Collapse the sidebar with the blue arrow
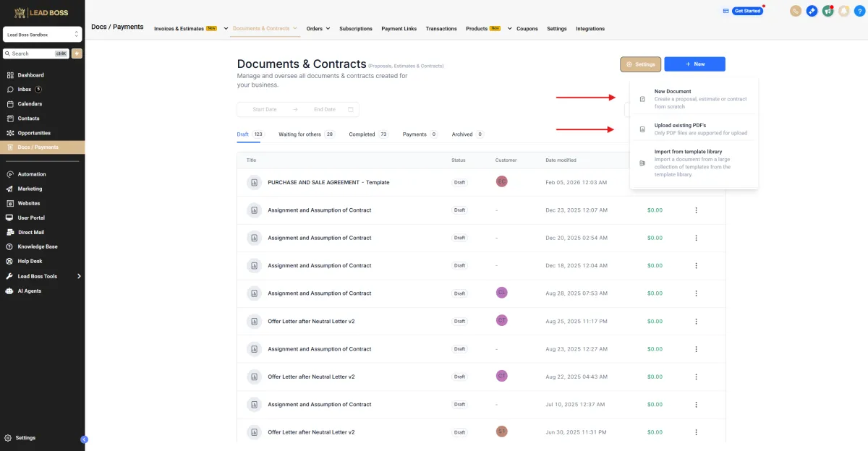 coord(84,439)
